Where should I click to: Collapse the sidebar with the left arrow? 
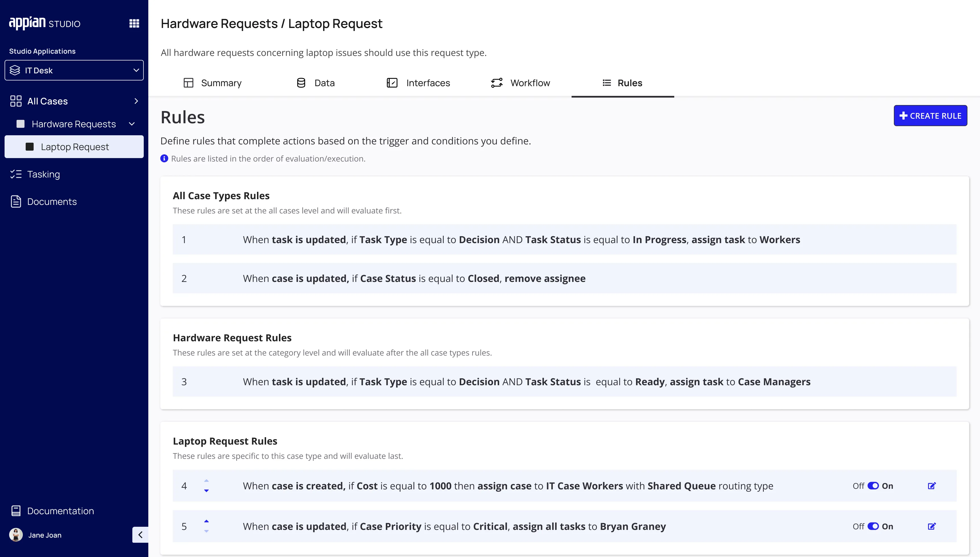pyautogui.click(x=140, y=535)
